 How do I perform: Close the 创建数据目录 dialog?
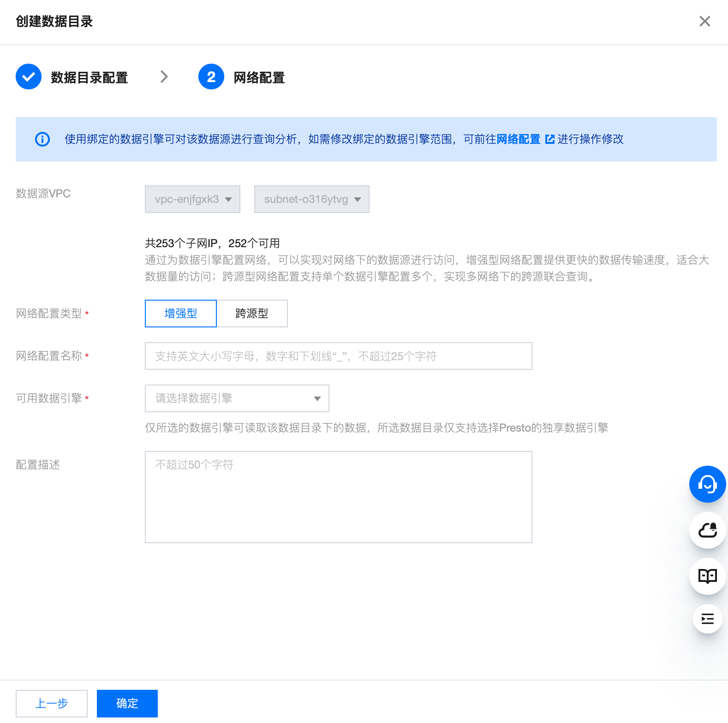pyautogui.click(x=704, y=21)
